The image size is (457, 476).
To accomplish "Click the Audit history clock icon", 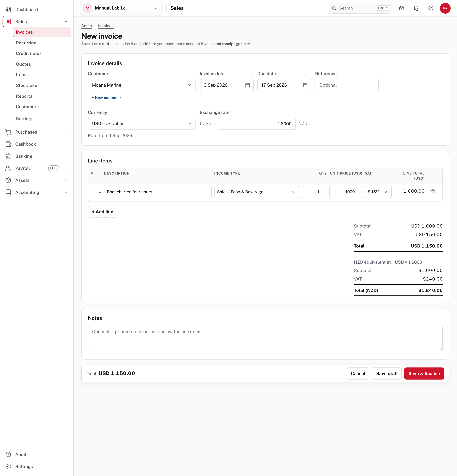I will (8, 454).
